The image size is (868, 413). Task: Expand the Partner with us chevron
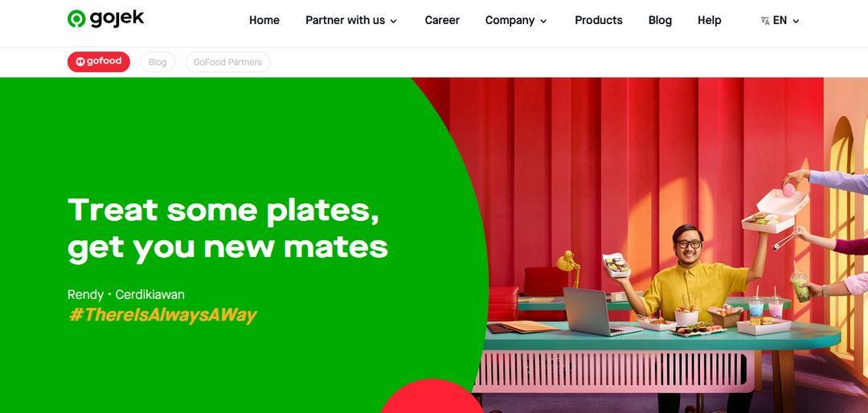(x=394, y=21)
